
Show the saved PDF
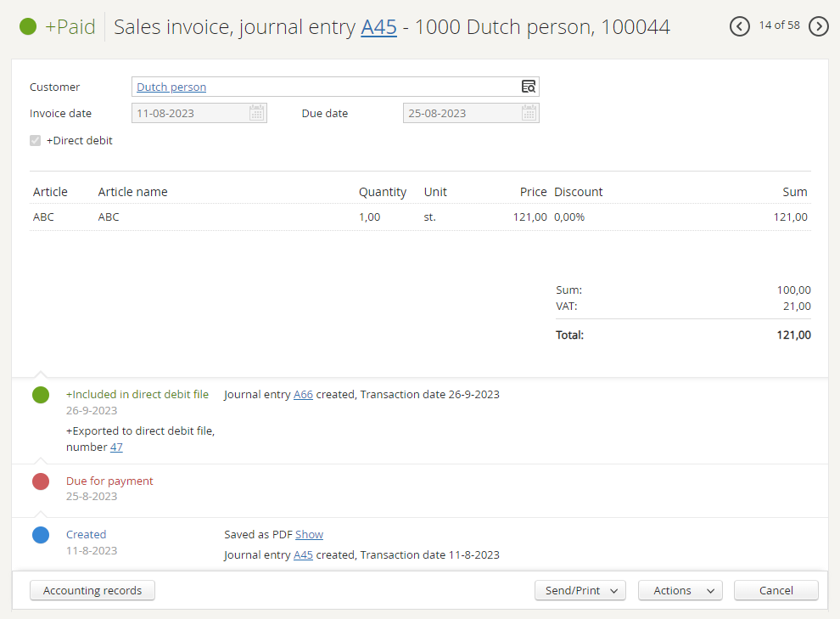(x=309, y=535)
